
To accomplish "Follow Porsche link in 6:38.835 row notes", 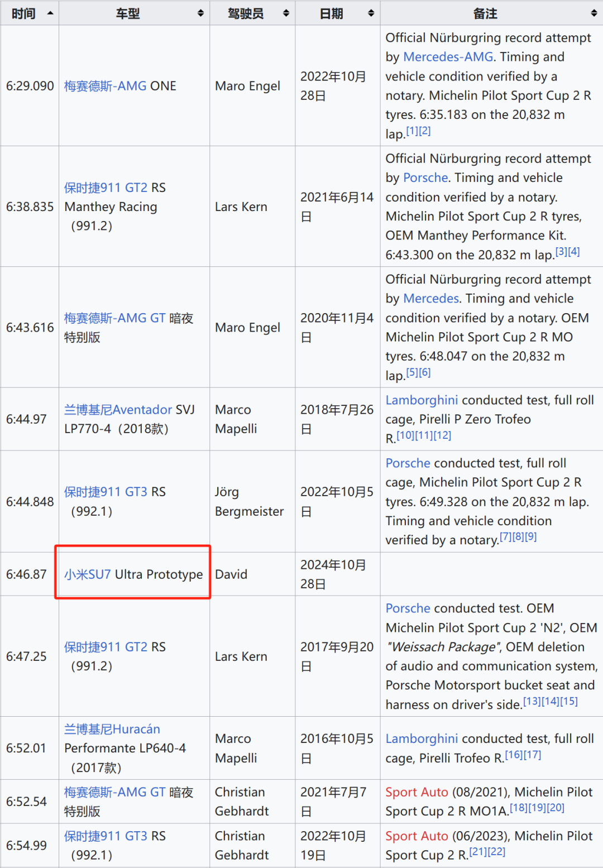I will (425, 178).
